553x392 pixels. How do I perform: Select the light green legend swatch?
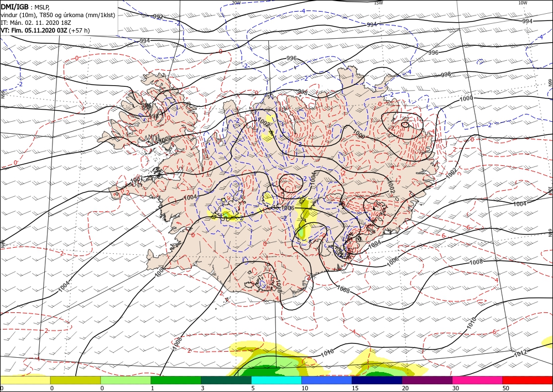126,380
